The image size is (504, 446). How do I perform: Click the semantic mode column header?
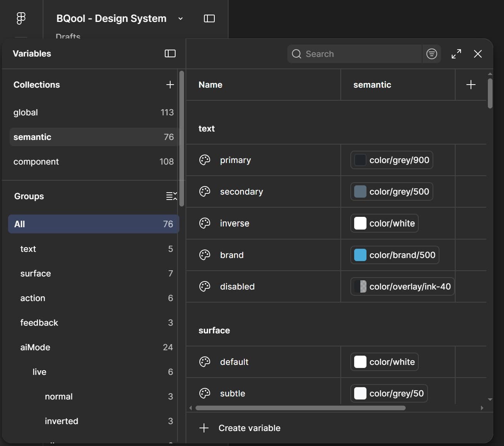(398, 85)
